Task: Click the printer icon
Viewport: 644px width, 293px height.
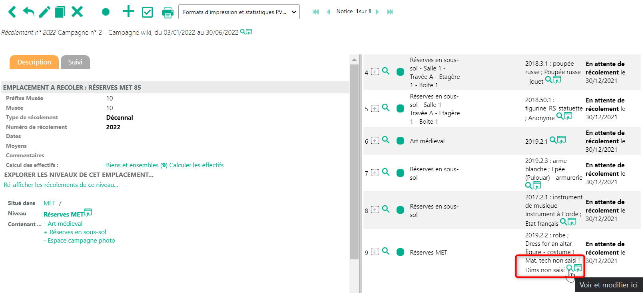Action: coord(167,12)
